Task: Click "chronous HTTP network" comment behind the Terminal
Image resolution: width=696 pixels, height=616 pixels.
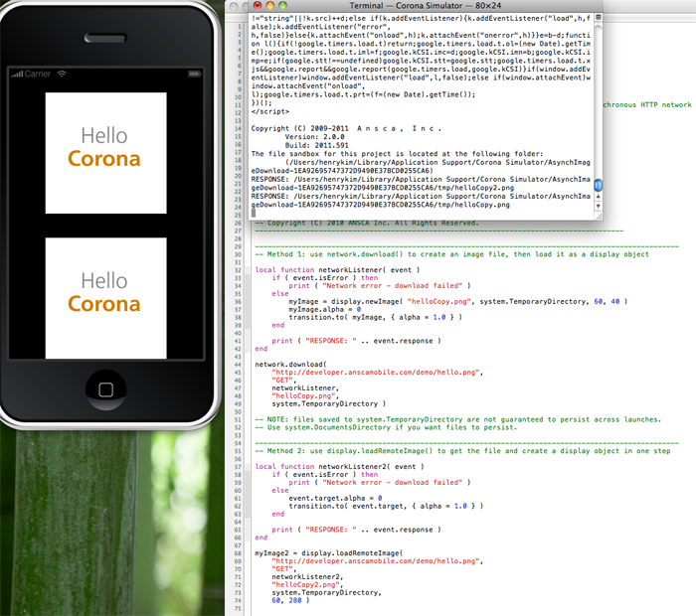Action: (x=647, y=104)
